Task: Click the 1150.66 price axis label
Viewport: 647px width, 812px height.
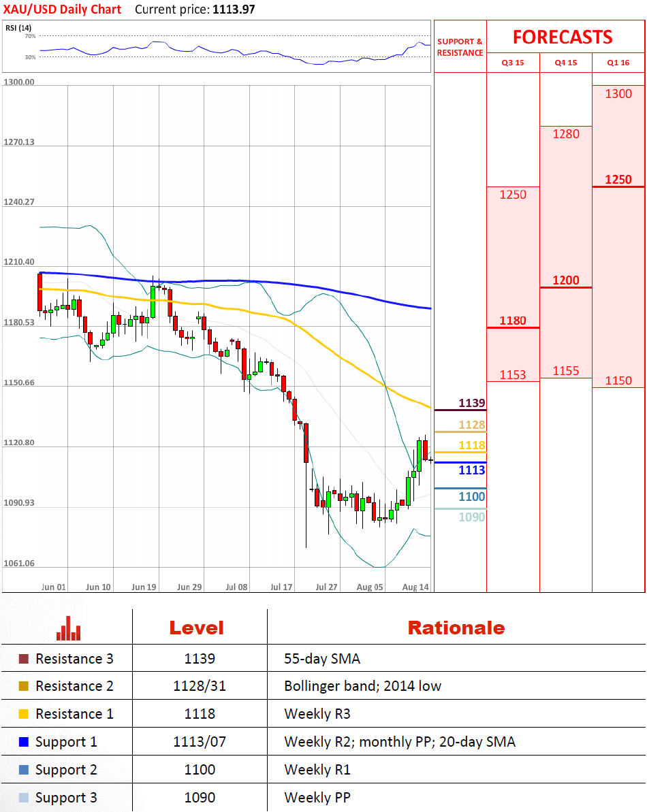Action: [18, 383]
